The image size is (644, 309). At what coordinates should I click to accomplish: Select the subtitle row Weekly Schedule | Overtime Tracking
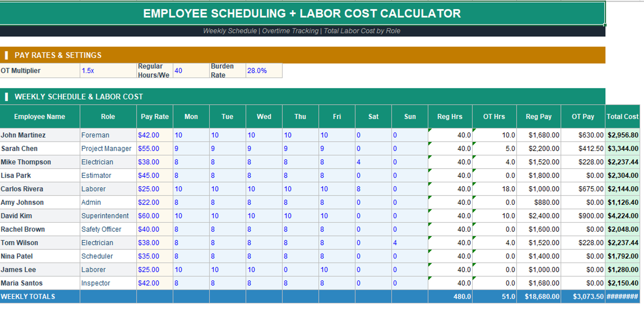point(303,31)
